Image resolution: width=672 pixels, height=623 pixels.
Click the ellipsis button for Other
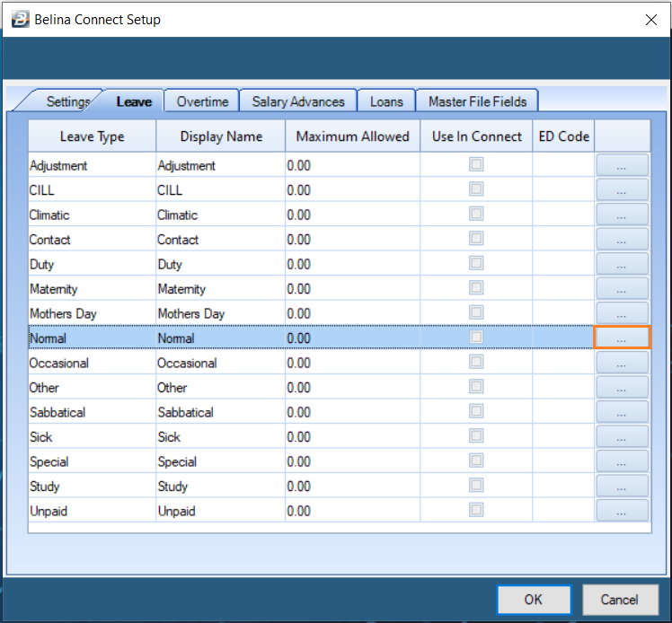click(x=622, y=387)
